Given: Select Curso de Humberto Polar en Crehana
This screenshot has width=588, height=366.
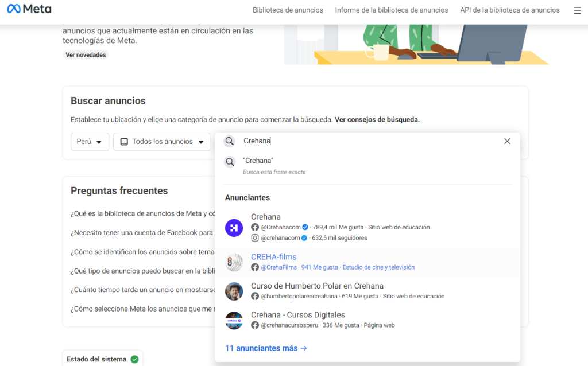Looking at the screenshot, I should pyautogui.click(x=367, y=291).
